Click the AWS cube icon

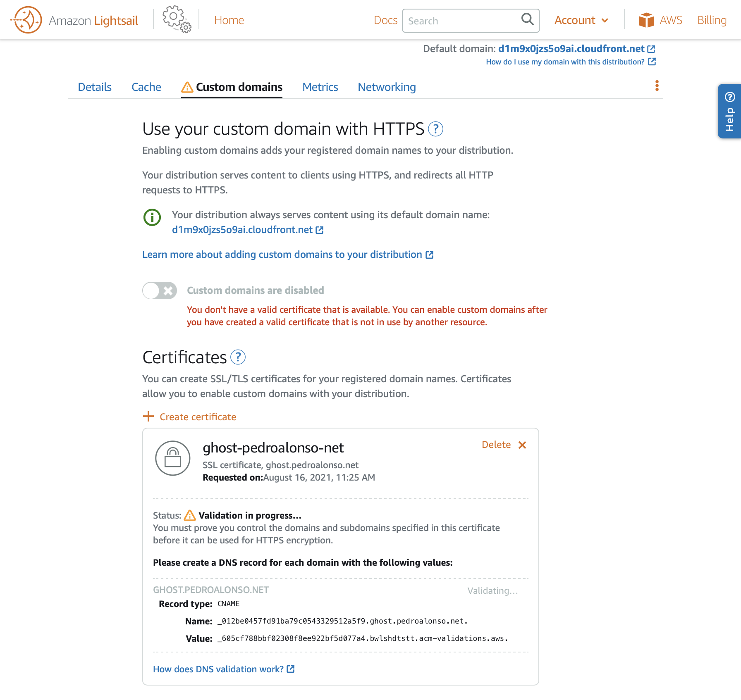click(646, 20)
